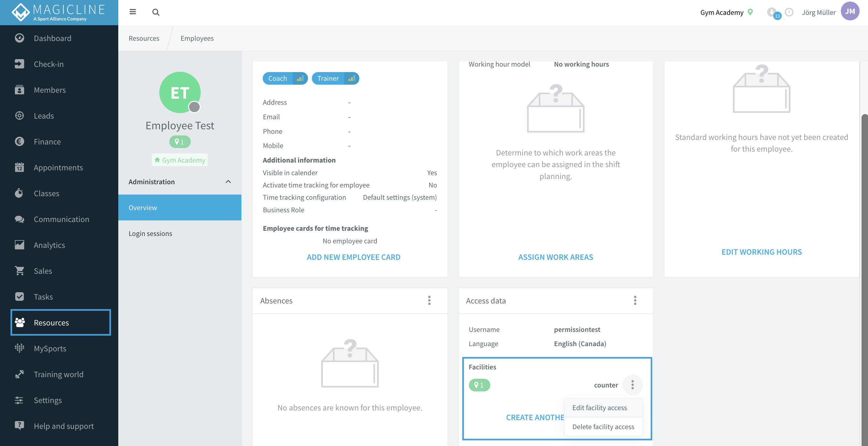Click the Help and support icon

(19, 426)
